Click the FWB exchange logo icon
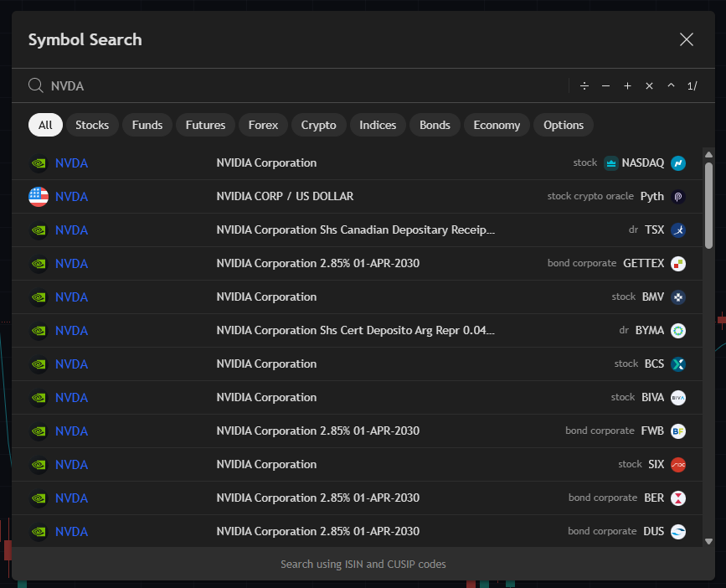The image size is (726, 588). [678, 431]
